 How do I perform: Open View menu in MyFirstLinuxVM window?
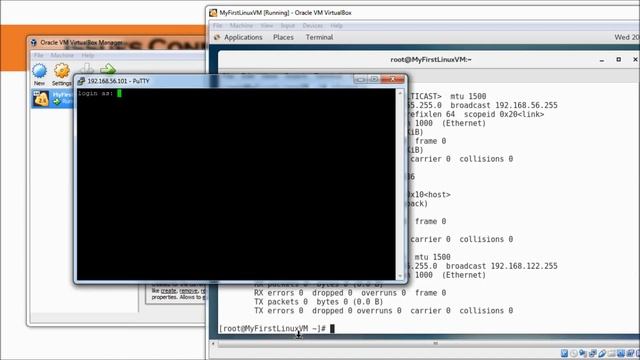pyautogui.click(x=267, y=25)
